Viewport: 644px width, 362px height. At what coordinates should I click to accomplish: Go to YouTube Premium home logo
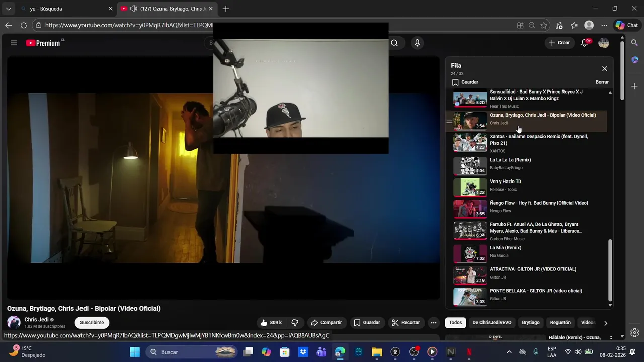coord(44,43)
